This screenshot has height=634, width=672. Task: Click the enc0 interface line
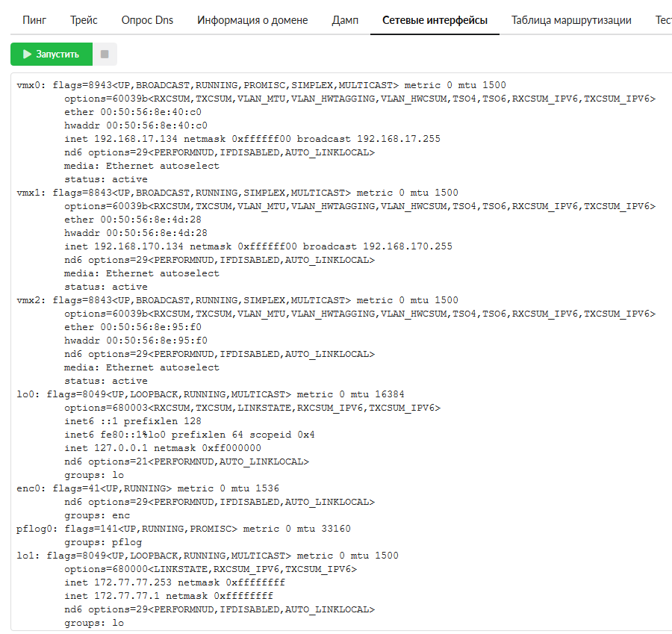(x=148, y=488)
